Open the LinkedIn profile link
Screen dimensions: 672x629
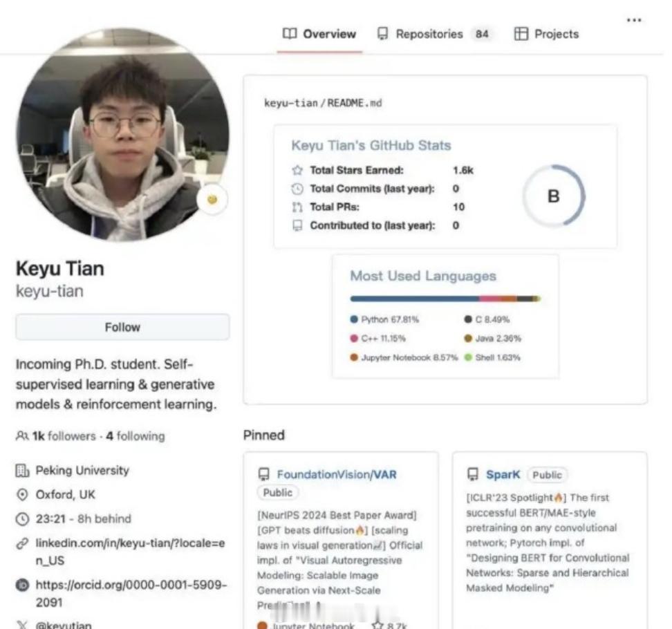[130, 552]
